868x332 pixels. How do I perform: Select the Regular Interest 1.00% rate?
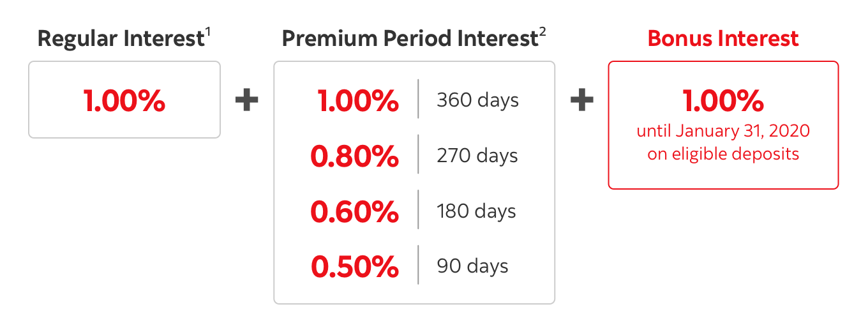coord(124,100)
